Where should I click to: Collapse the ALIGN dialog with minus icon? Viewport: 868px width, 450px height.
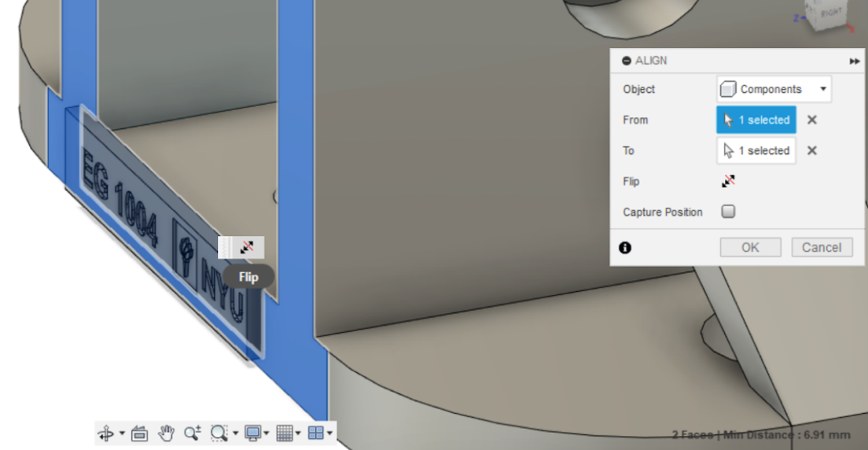pyautogui.click(x=627, y=61)
